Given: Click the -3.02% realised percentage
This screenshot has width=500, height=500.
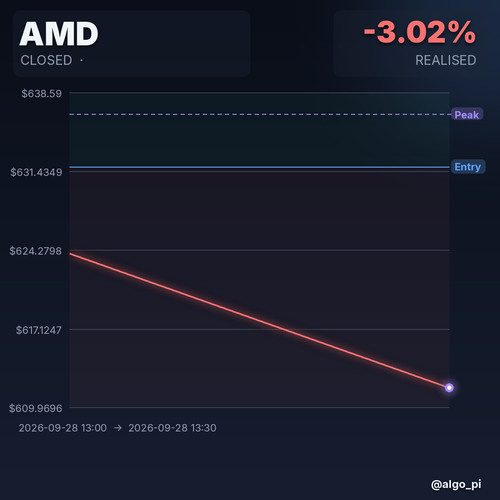Looking at the screenshot, I should click(x=420, y=32).
